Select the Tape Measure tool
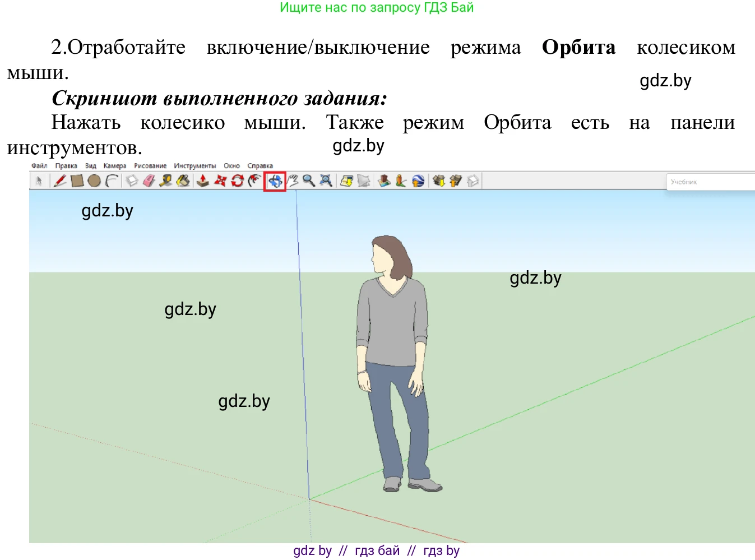755x560 pixels. point(165,181)
